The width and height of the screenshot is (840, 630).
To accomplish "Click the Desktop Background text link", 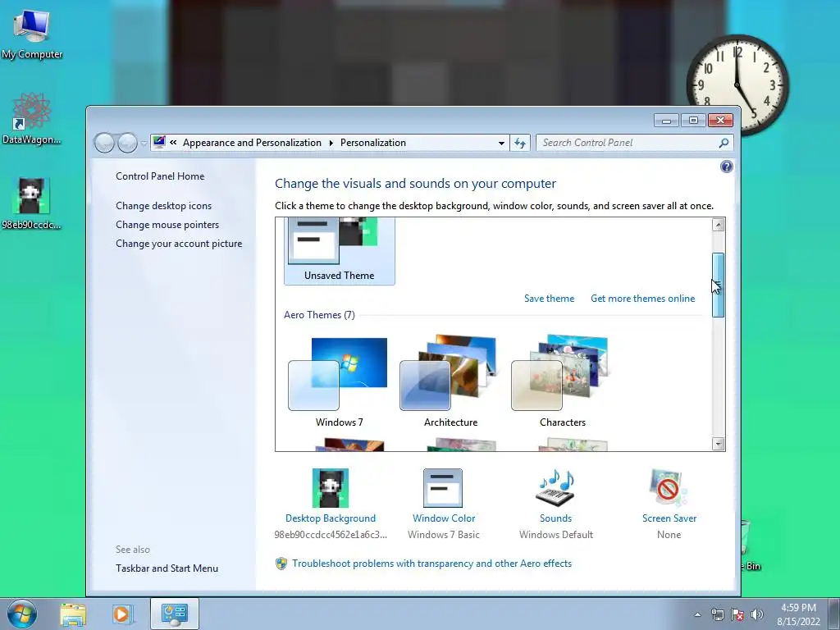I will 331,518.
